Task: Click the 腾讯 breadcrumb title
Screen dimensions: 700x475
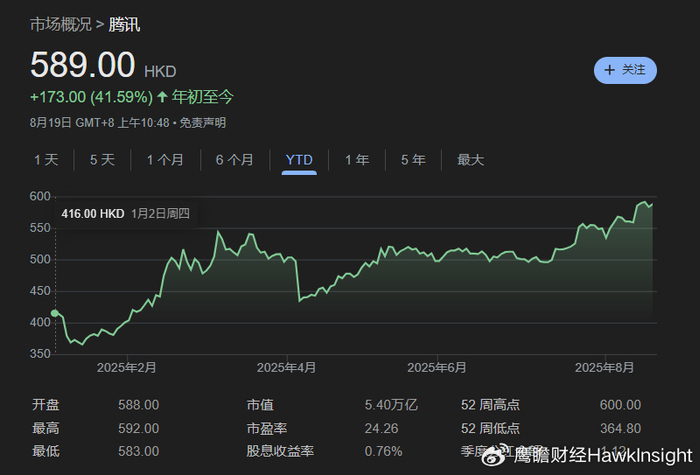Action: [124, 24]
